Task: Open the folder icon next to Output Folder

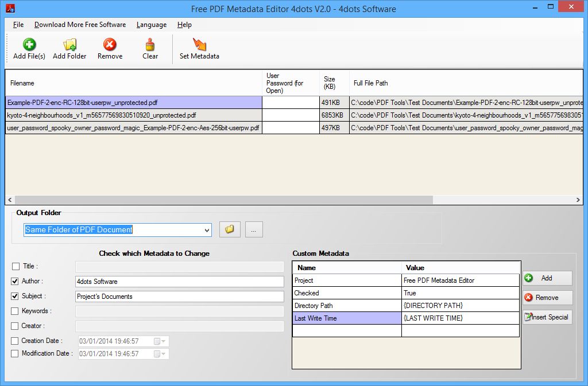Action: tap(229, 229)
